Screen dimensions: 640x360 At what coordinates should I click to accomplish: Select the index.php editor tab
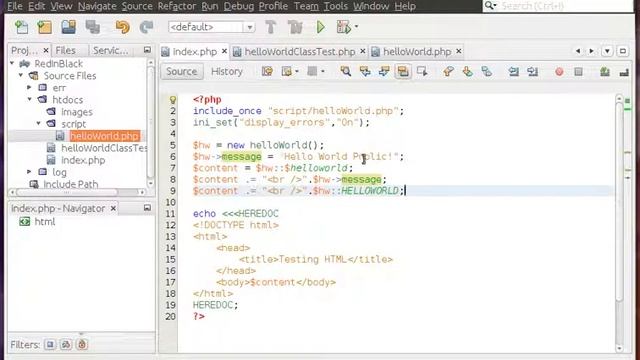[195, 51]
